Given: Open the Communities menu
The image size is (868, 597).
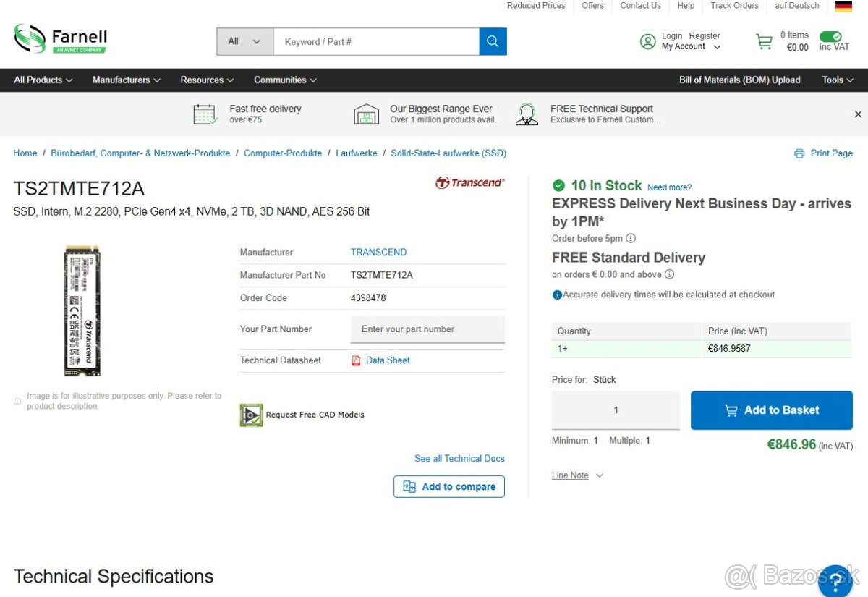Looking at the screenshot, I should [x=285, y=80].
